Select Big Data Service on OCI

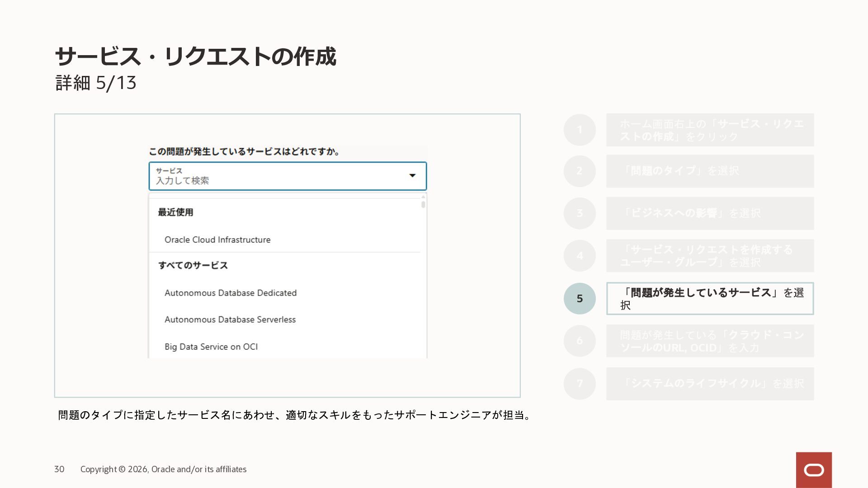(211, 347)
